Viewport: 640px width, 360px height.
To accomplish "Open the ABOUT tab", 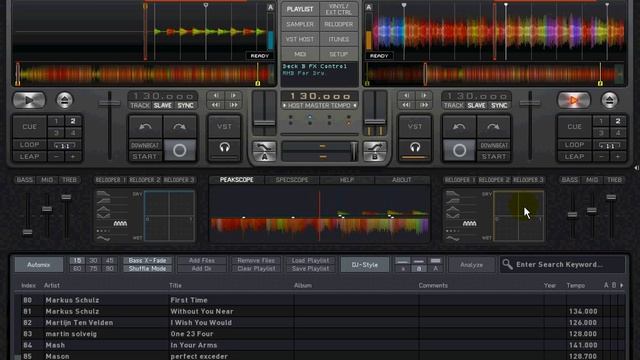I will (402, 180).
